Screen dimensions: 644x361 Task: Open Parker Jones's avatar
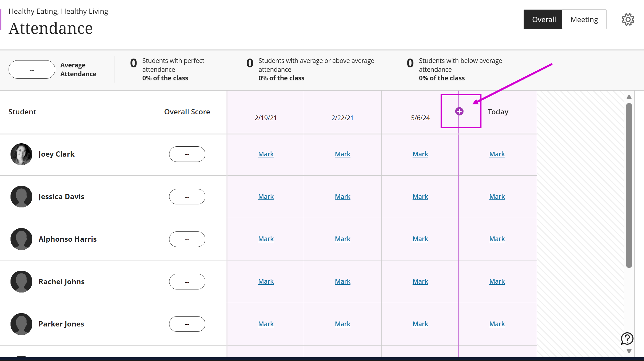(x=21, y=324)
